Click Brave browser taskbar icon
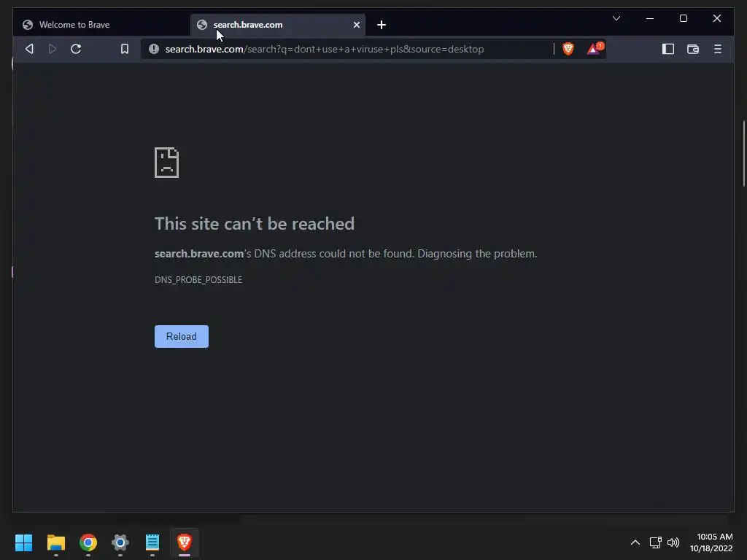This screenshot has width=747, height=560. point(185,542)
